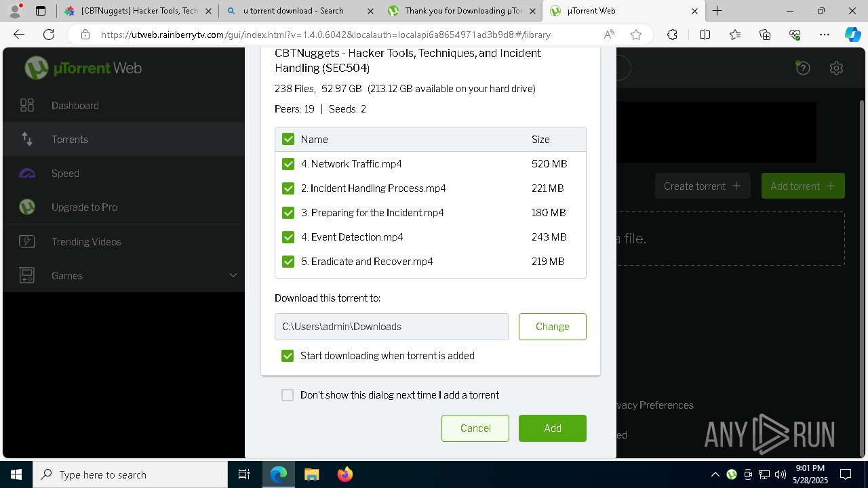Click the µTorrent Web logo
Screen dimensions: 868x488
click(x=83, y=68)
